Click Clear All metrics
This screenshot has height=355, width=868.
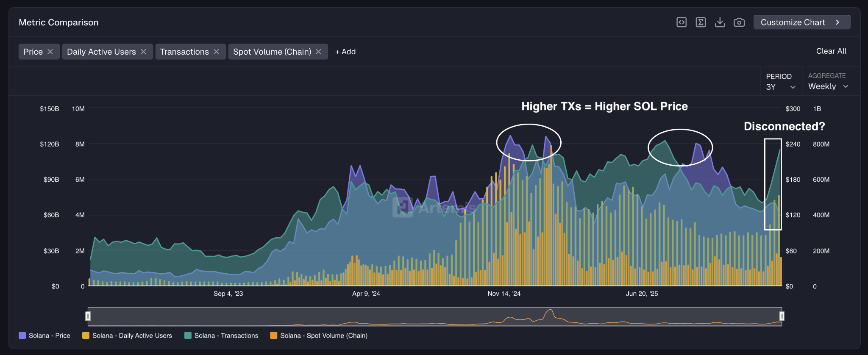(x=831, y=51)
